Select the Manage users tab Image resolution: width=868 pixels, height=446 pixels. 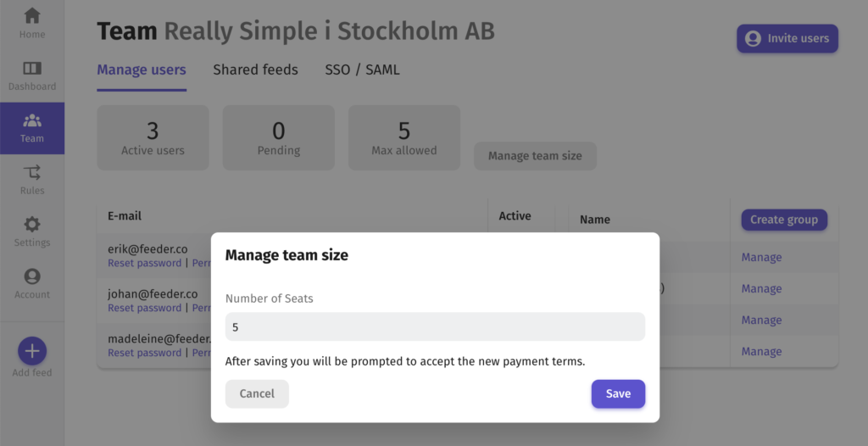[x=142, y=70]
